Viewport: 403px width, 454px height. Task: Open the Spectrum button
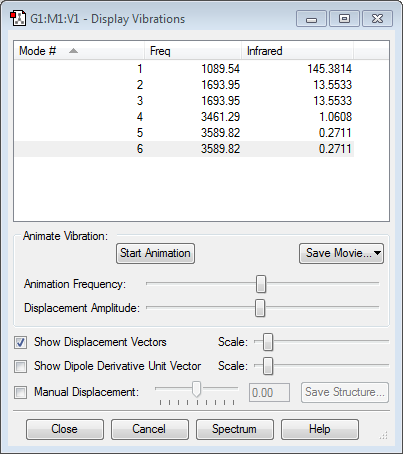click(235, 429)
